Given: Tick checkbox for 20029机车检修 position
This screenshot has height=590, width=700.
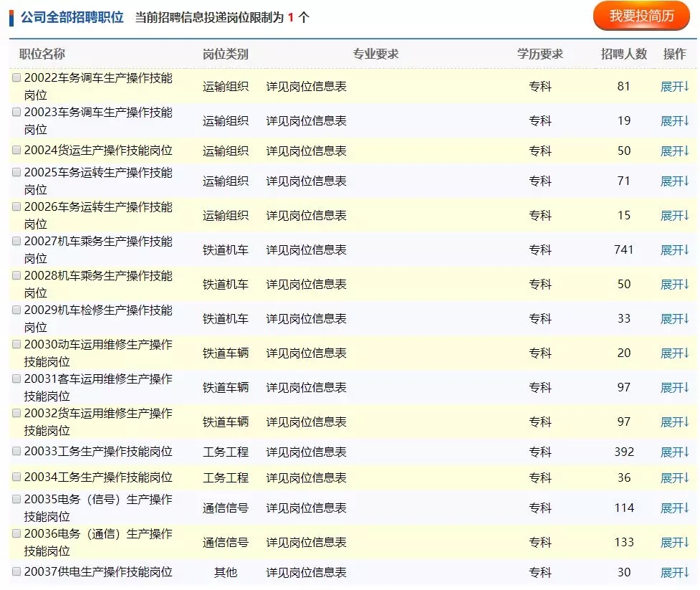Looking at the screenshot, I should point(16,310).
